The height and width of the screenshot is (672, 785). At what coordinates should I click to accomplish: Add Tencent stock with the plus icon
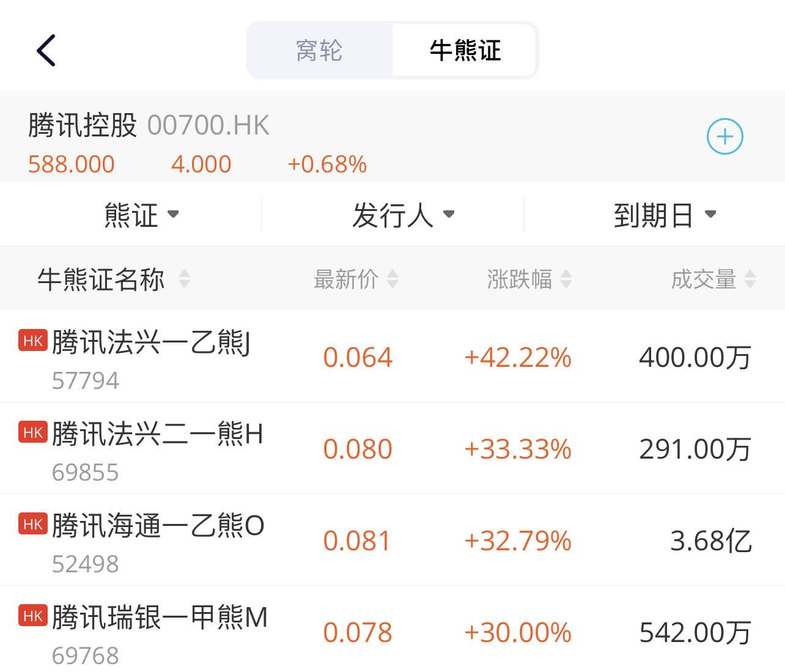point(724,136)
